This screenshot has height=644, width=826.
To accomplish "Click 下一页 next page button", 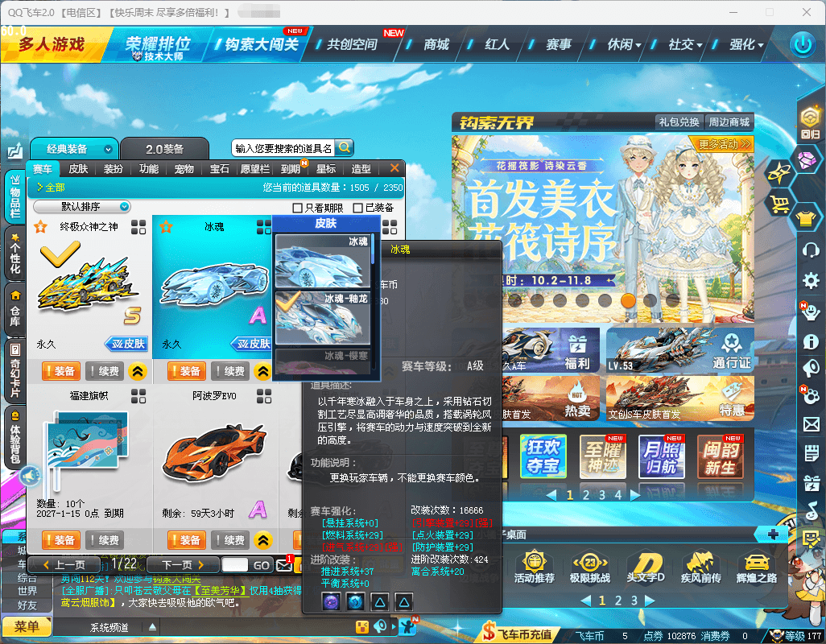I will 182,564.
